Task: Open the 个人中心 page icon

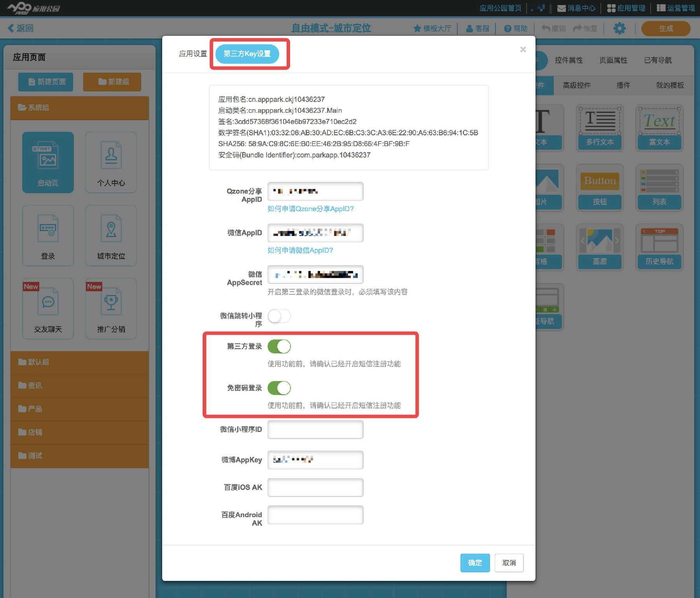Action: click(x=111, y=162)
